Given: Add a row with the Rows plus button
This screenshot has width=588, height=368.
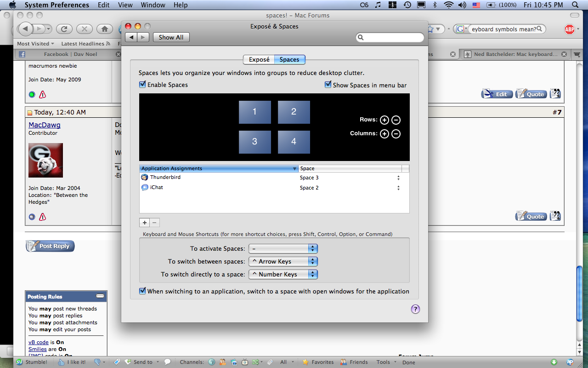Looking at the screenshot, I should (384, 120).
